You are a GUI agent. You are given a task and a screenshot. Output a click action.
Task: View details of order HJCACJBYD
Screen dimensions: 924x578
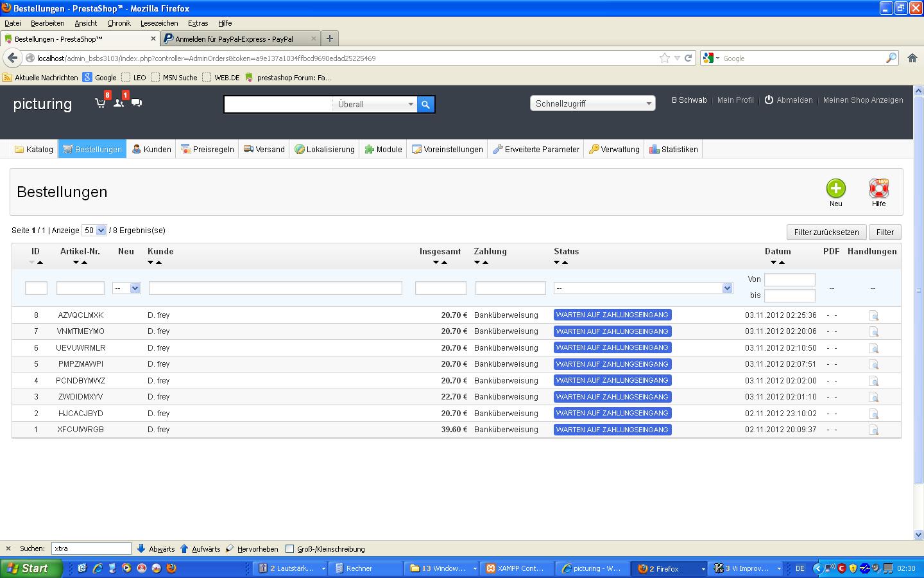tap(873, 414)
